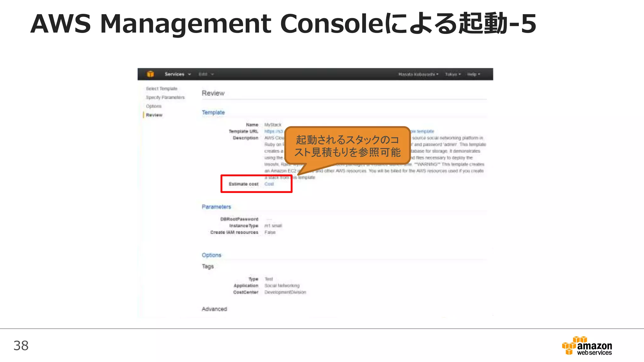Screen dimensions: 644x362
Task: Select the Review step in sidebar
Action: coord(154,115)
